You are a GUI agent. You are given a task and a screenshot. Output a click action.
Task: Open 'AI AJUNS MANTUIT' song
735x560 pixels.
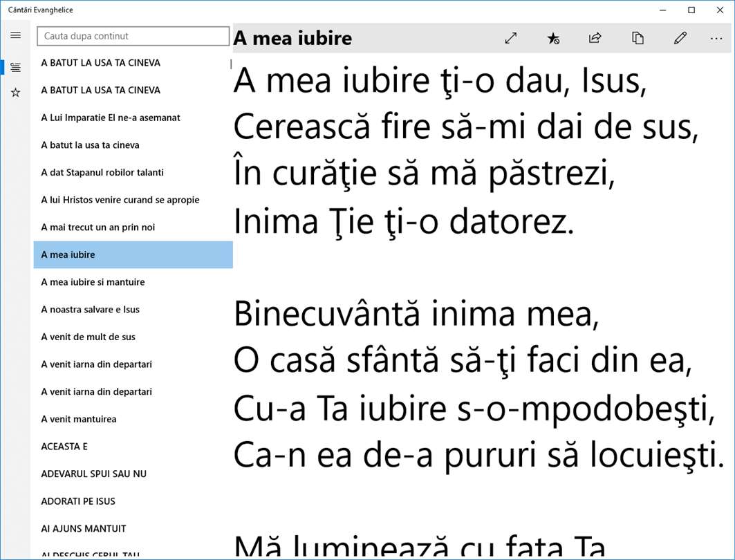coord(133,529)
